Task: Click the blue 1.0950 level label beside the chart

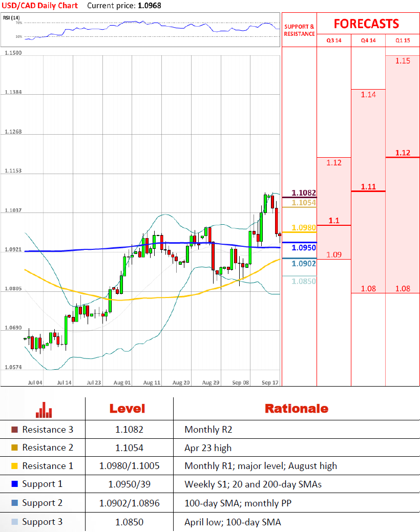Action: (304, 248)
